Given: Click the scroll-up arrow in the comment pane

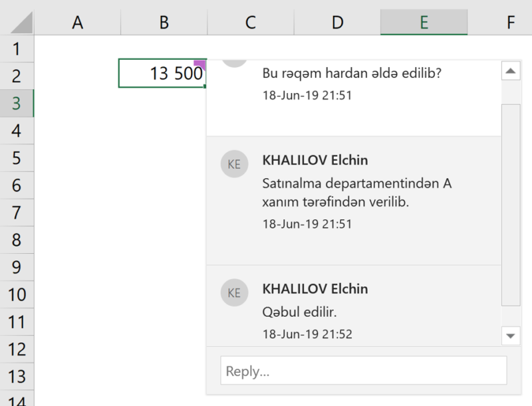Looking at the screenshot, I should coord(511,69).
